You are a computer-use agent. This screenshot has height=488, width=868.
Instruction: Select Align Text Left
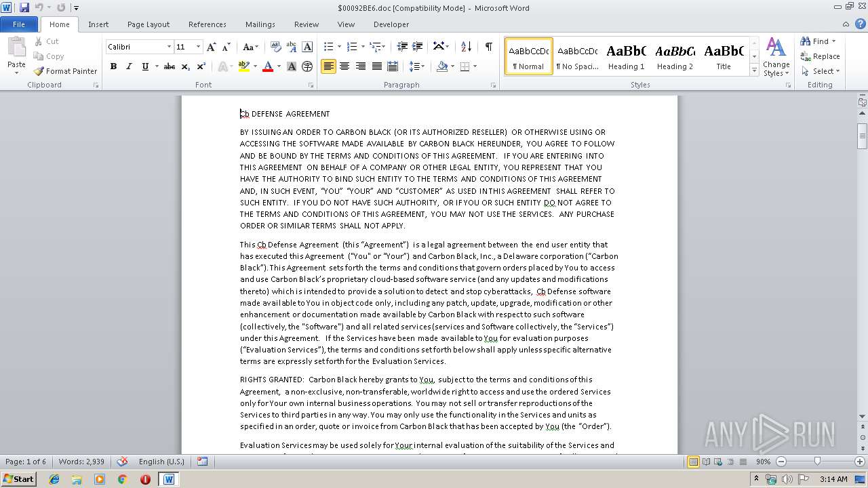click(x=328, y=66)
